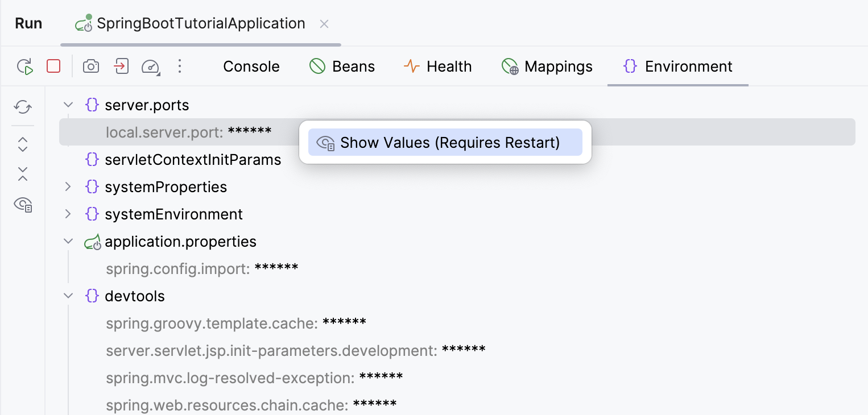The width and height of the screenshot is (868, 415).
Task: Rerun the SpringBootTutorialApplication
Action: [x=24, y=67]
